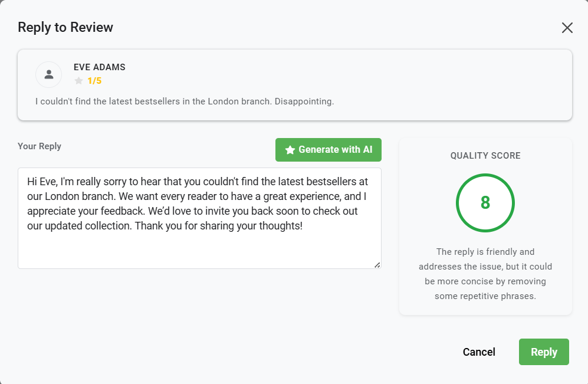588x384 pixels.
Task: Click the Reply to Review title
Action: coord(65,27)
